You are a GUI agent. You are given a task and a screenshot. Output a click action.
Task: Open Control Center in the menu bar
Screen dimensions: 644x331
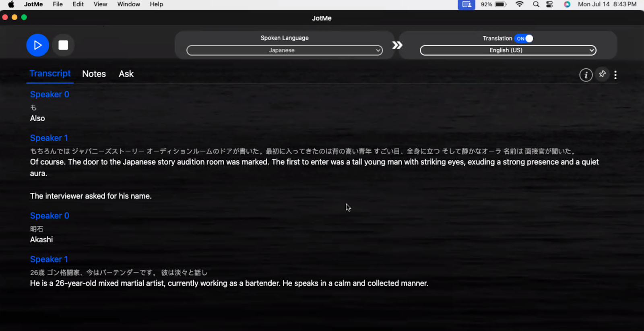[549, 4]
